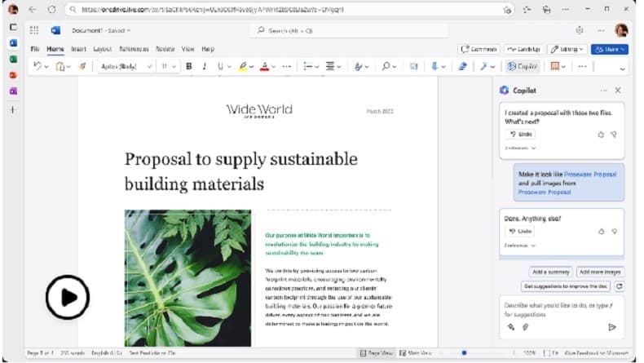644x363 pixels.
Task: Open the Insert ribbon tab
Action: click(x=78, y=49)
